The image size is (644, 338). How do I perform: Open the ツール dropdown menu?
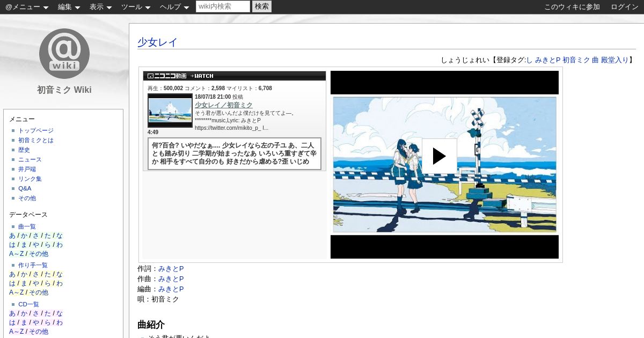point(136,7)
